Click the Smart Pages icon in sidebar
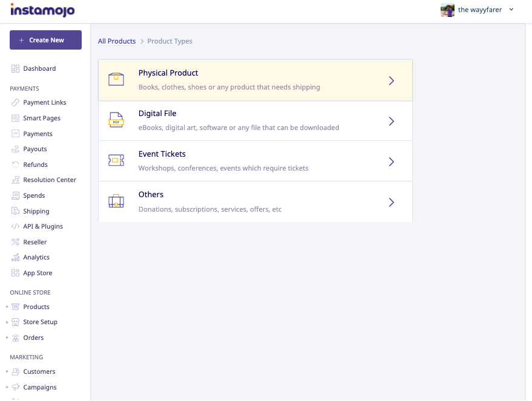Image resolution: width=532 pixels, height=401 pixels. point(15,118)
